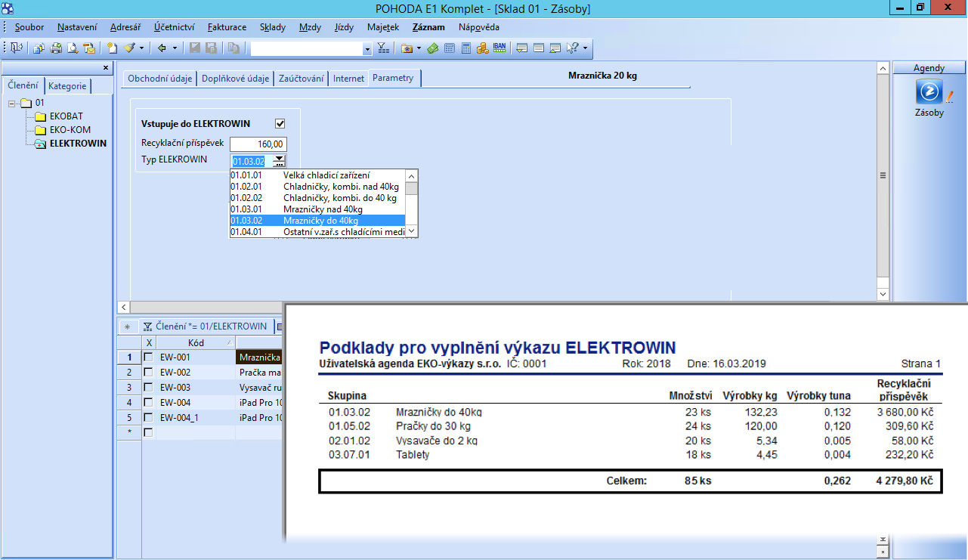
Task: Open the Sklady menu
Action: pyautogui.click(x=273, y=27)
